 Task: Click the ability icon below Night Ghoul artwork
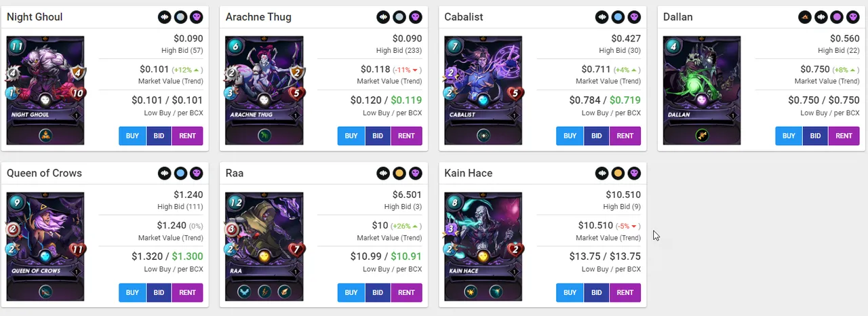pyautogui.click(x=45, y=135)
